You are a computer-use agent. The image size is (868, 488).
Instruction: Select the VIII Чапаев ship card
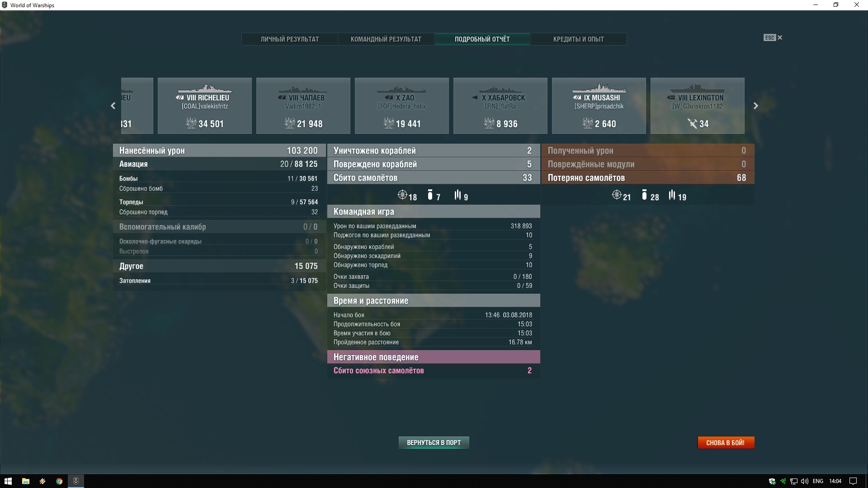pyautogui.click(x=303, y=106)
